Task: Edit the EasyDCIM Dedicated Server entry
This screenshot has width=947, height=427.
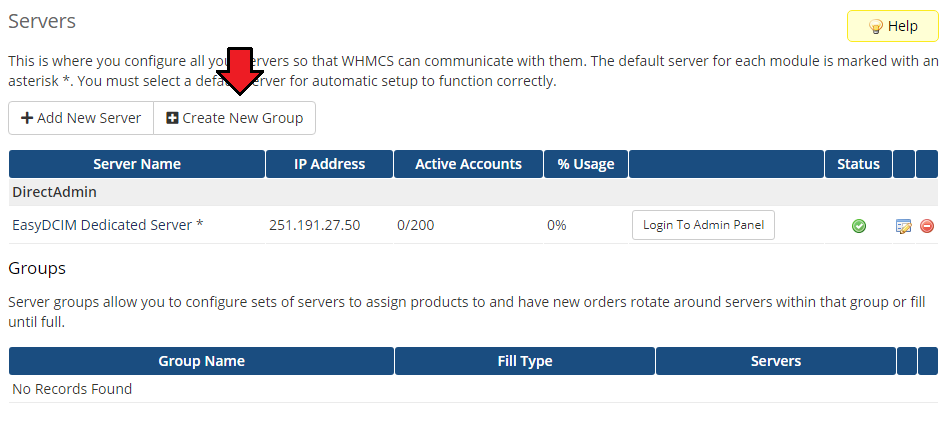Action: tap(904, 226)
